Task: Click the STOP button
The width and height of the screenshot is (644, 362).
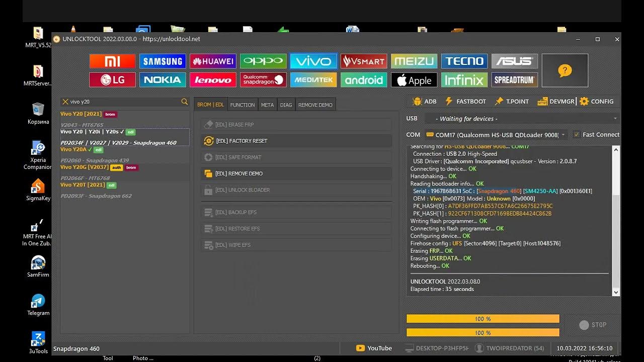Action: point(592,325)
